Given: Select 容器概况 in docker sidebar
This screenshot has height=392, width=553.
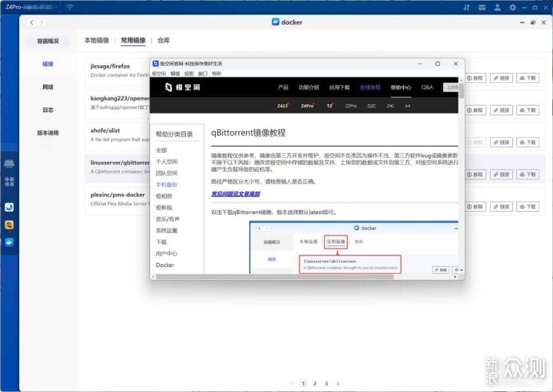Looking at the screenshot, I should (x=48, y=41).
